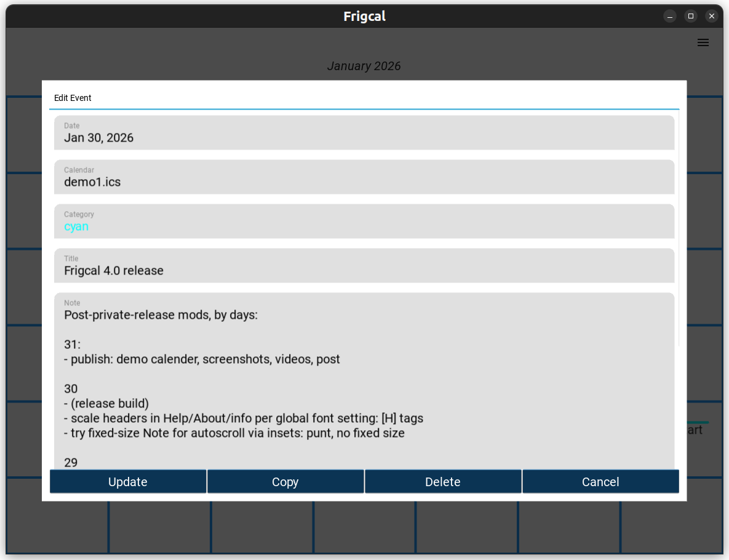This screenshot has height=560, width=729.
Task: Dismiss the dialog with Cancel
Action: coord(600,482)
